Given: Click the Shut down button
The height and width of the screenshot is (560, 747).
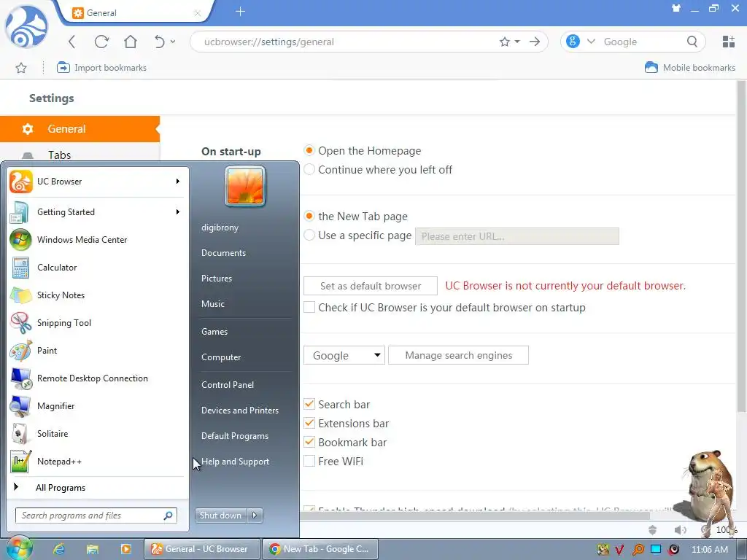Looking at the screenshot, I should (221, 516).
